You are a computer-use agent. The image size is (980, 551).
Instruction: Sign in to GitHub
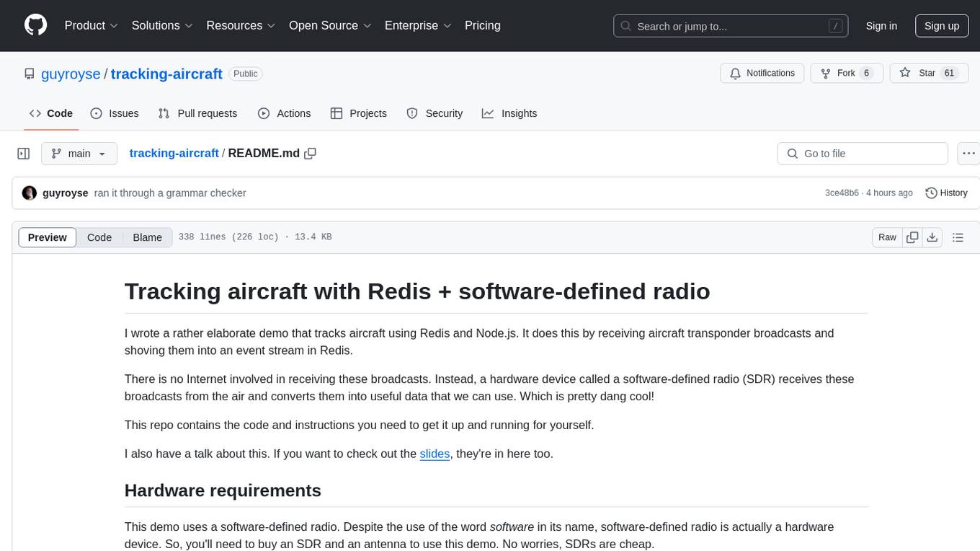tap(881, 26)
